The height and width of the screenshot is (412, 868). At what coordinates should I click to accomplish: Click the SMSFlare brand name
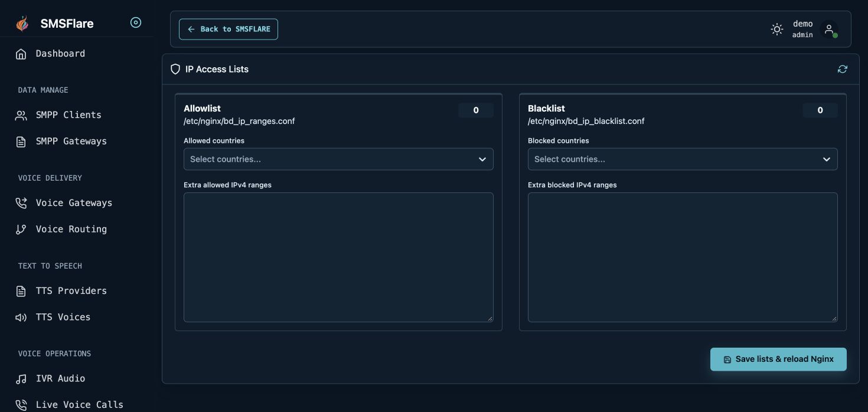point(67,24)
